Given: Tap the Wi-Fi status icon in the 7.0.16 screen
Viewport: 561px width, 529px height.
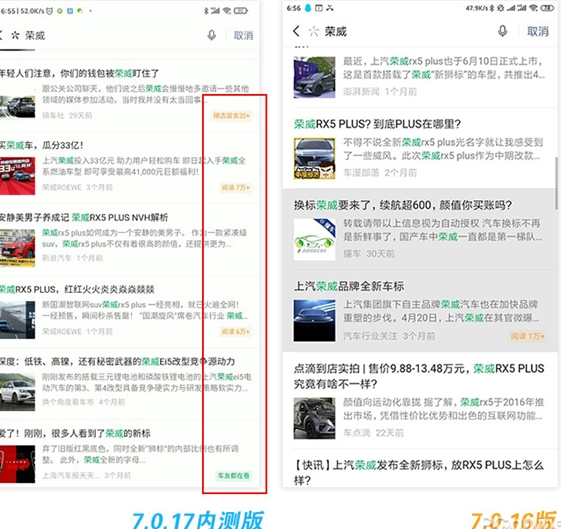Looking at the screenshot, I should [x=533, y=8].
